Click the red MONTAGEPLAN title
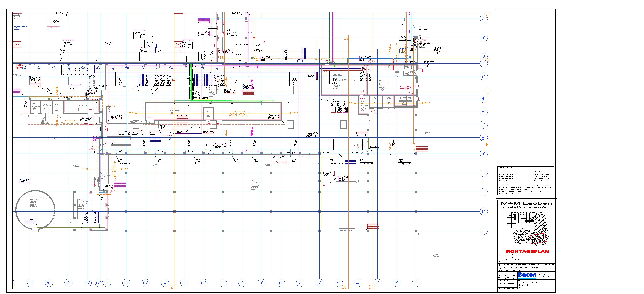Viewport: 644px width, 294px height. (527, 251)
